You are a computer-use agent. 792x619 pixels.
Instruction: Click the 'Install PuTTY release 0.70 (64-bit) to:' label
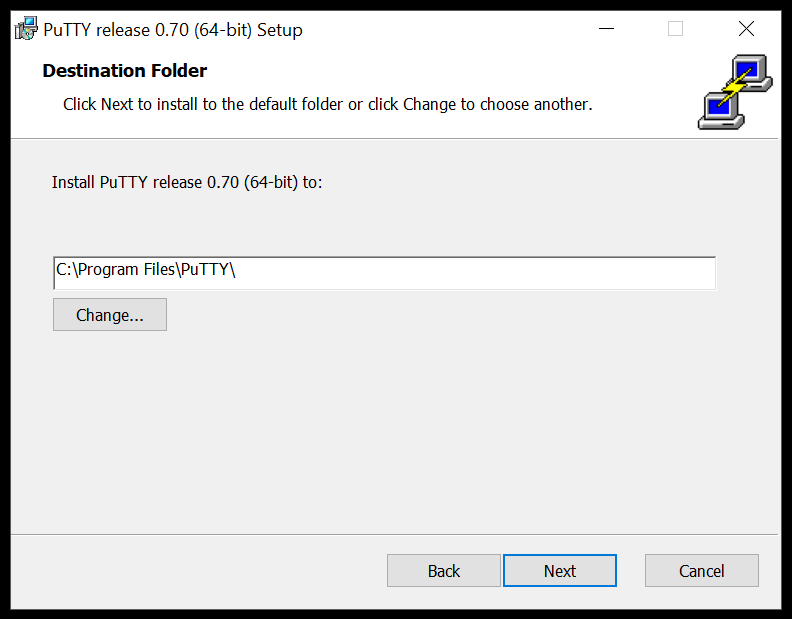click(x=187, y=183)
